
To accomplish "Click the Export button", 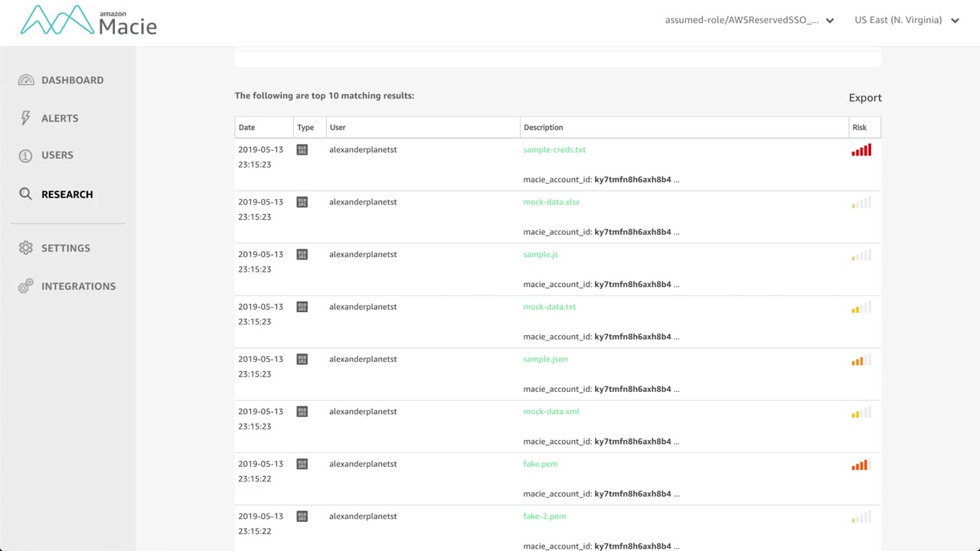I will (x=865, y=98).
